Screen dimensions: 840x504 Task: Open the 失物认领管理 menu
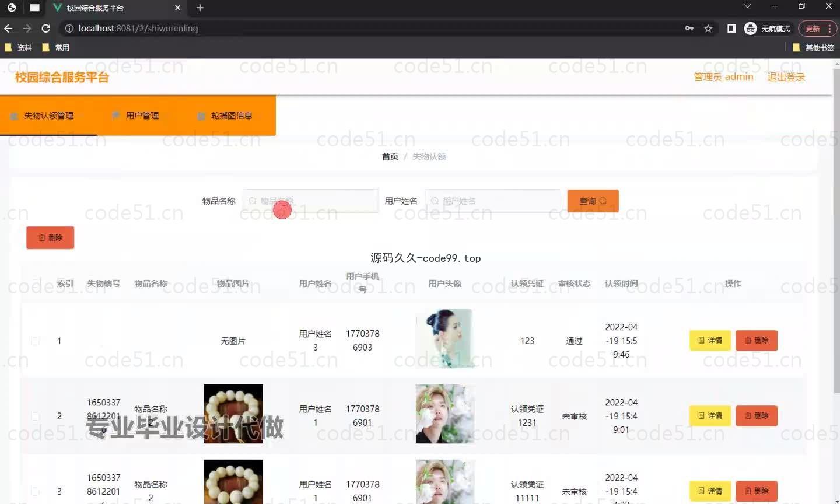[x=48, y=116]
